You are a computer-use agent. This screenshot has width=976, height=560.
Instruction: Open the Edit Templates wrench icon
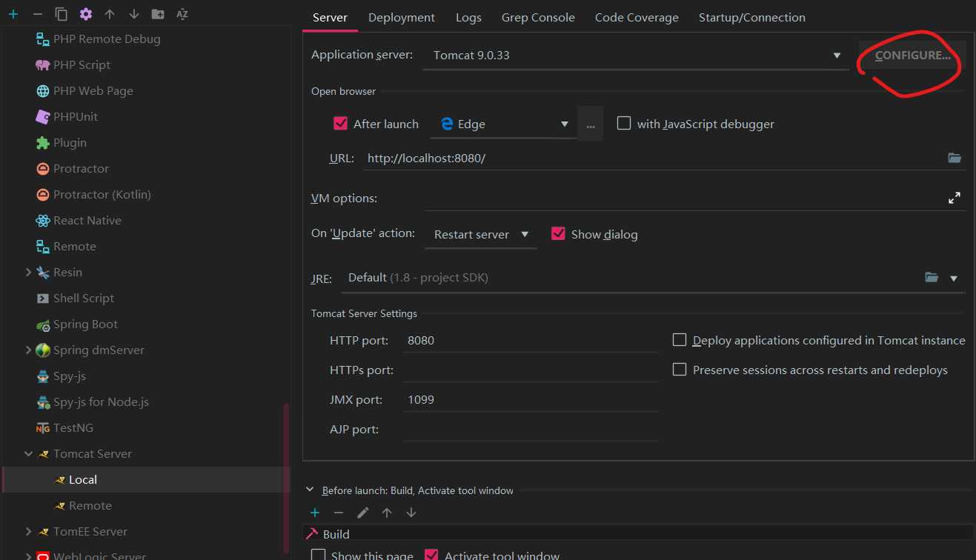(86, 14)
